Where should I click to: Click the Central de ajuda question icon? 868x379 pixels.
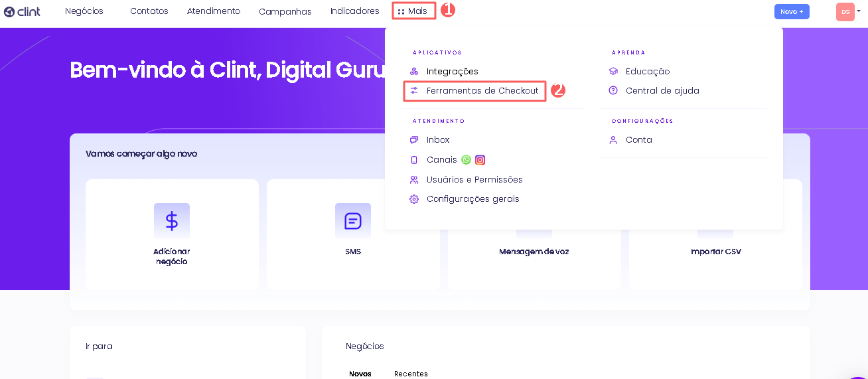coord(613,91)
